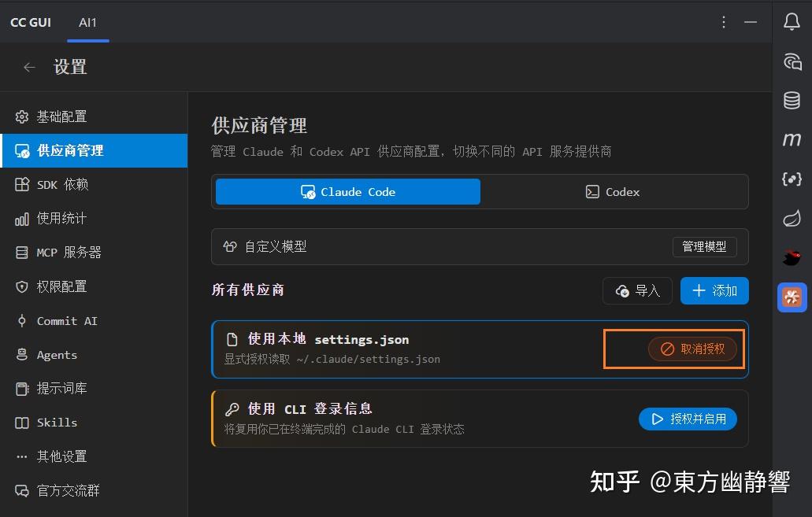Open Commit AI settings

(94, 321)
